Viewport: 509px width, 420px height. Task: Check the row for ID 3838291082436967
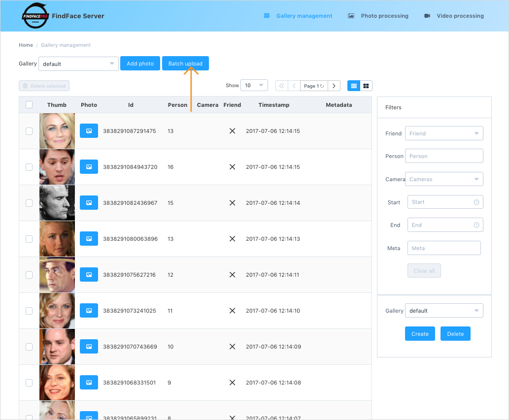(x=29, y=203)
